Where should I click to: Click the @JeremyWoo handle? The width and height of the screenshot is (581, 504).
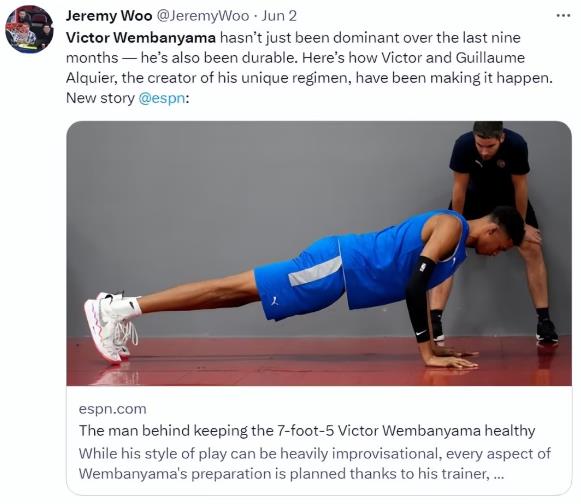click(x=203, y=16)
